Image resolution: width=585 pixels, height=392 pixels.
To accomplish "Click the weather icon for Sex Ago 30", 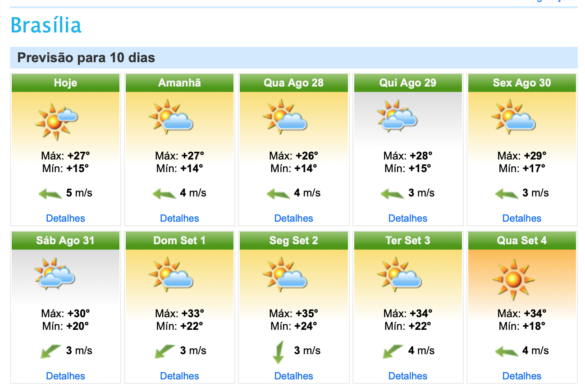I will (513, 118).
